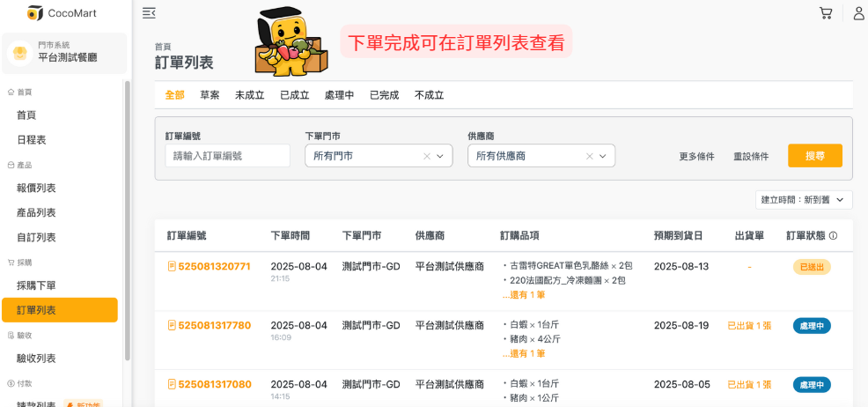Open 報價列表 in the sidebar
This screenshot has height=407, width=868.
(x=60, y=189)
